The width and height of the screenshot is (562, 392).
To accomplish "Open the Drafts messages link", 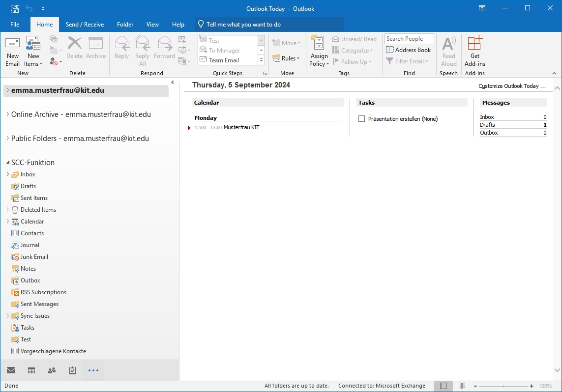I will (x=487, y=125).
